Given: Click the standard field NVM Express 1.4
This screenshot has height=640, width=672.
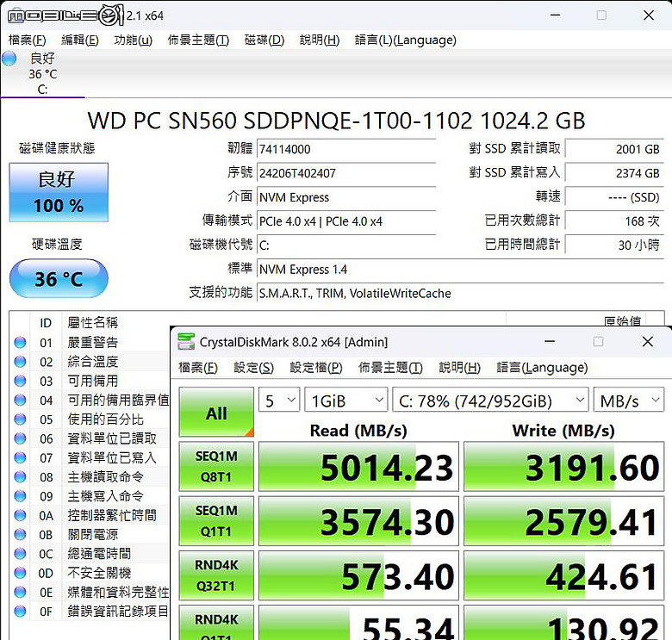Looking at the screenshot, I should 460,270.
